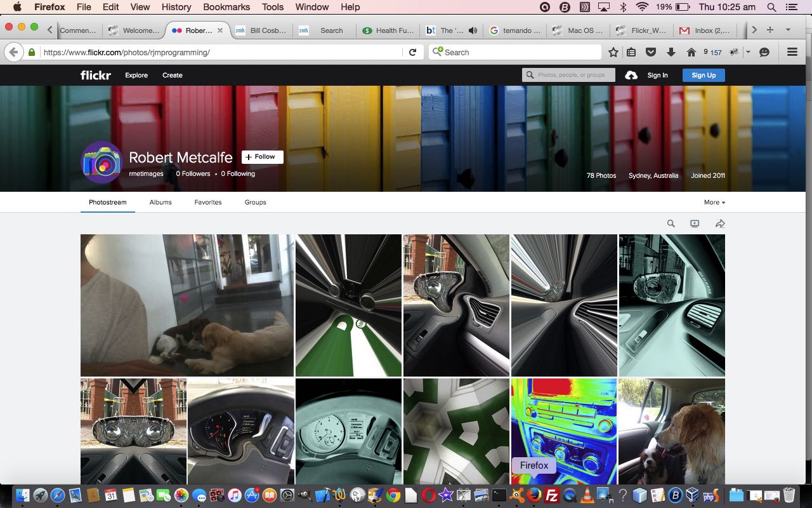Click the share photostream arrow icon
Image resolution: width=812 pixels, height=508 pixels.
point(720,224)
